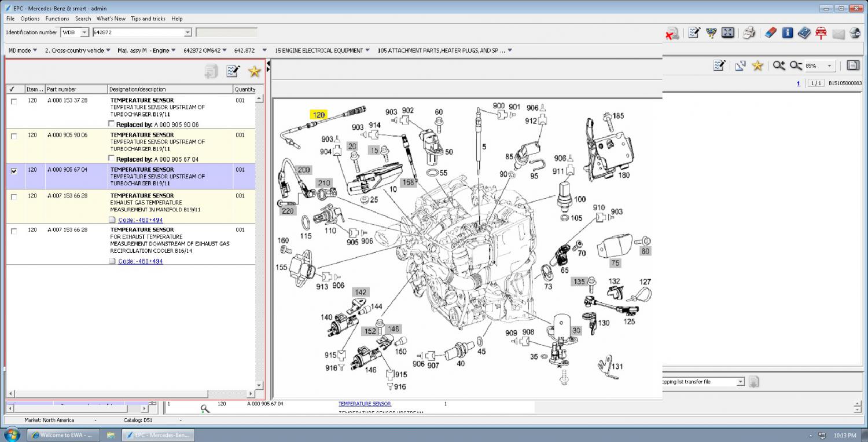Click the printer icon in the top toolbar
The height and width of the screenshot is (442, 868).
coord(749,33)
